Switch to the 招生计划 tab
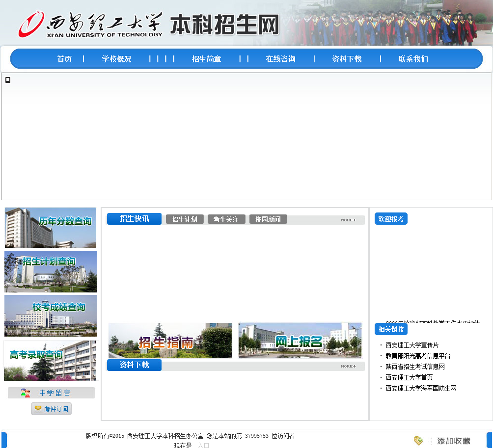The image size is (493, 448). click(x=185, y=219)
